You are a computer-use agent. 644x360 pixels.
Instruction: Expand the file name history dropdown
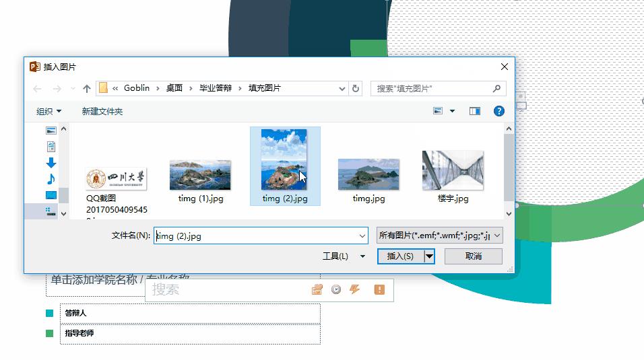(x=362, y=236)
